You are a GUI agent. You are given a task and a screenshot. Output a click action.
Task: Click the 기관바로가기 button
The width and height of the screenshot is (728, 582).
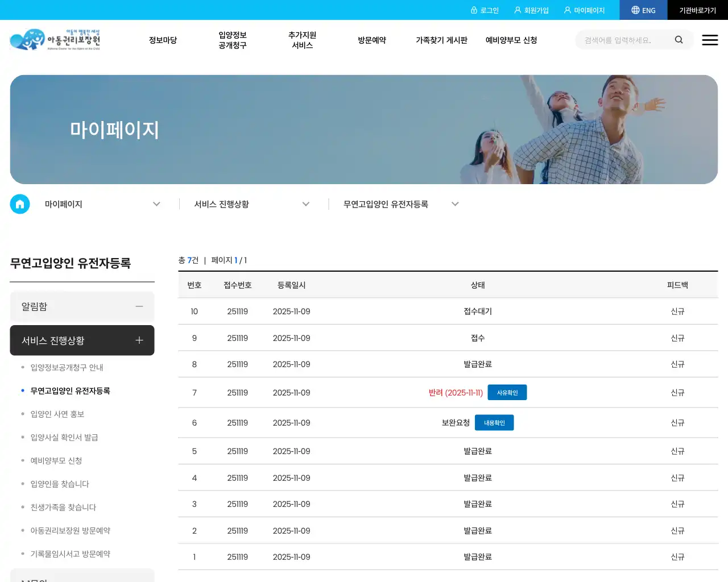[x=698, y=10]
